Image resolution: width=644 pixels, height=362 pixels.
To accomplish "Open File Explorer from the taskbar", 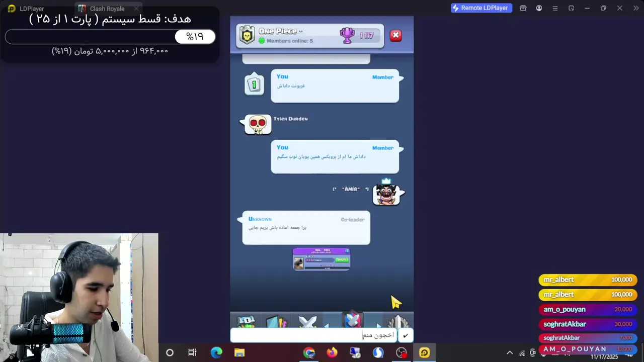I will coord(239,352).
